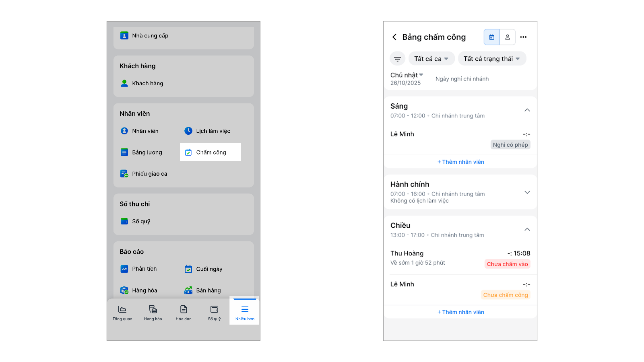The image size is (644, 362).
Task: Add employee to Sáng shift
Action: tap(460, 162)
